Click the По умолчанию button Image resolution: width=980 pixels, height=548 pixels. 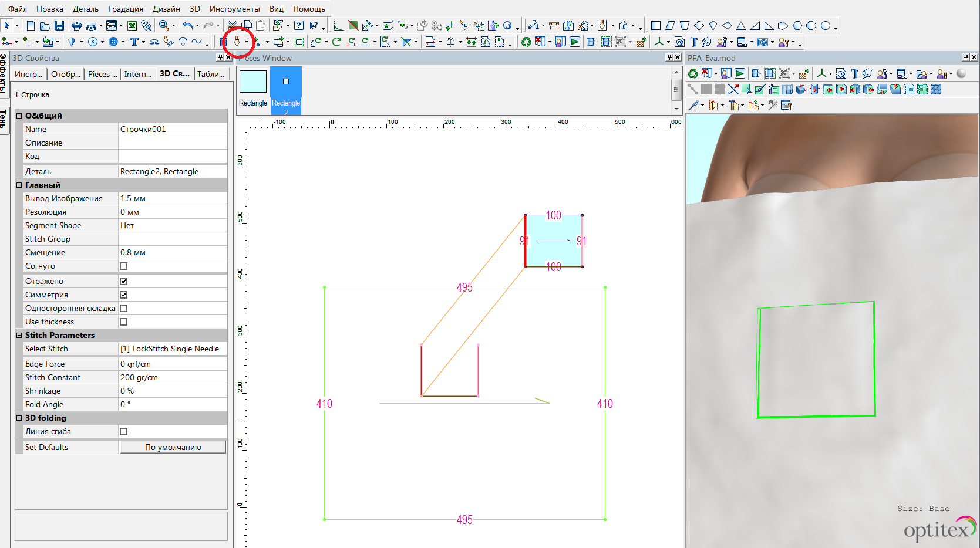(173, 448)
